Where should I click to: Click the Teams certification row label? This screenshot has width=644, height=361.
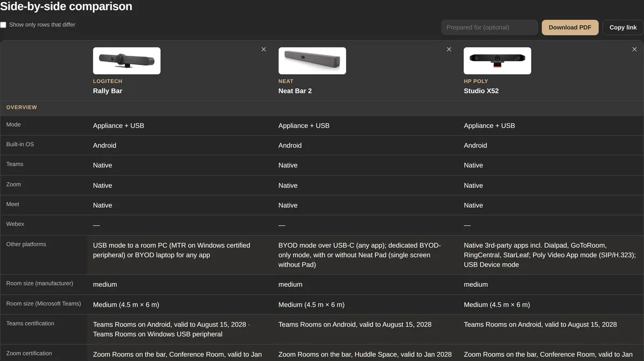[x=30, y=323]
